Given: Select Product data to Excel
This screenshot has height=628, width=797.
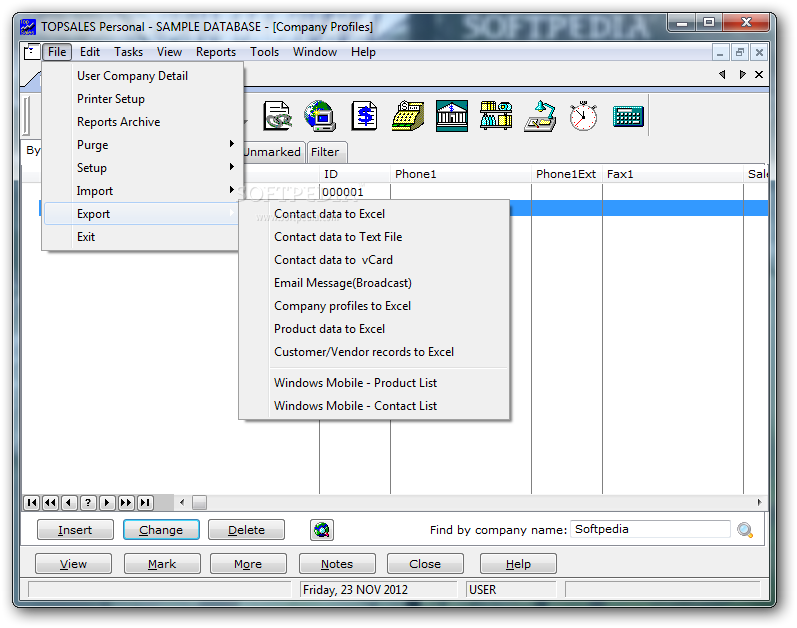Looking at the screenshot, I should (x=375, y=329).
